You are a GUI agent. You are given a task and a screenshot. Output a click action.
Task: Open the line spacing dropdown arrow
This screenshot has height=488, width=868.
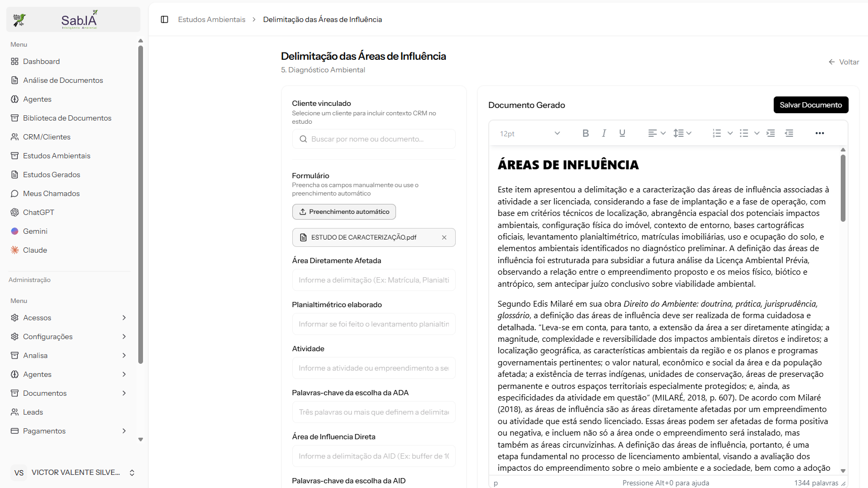[689, 133]
